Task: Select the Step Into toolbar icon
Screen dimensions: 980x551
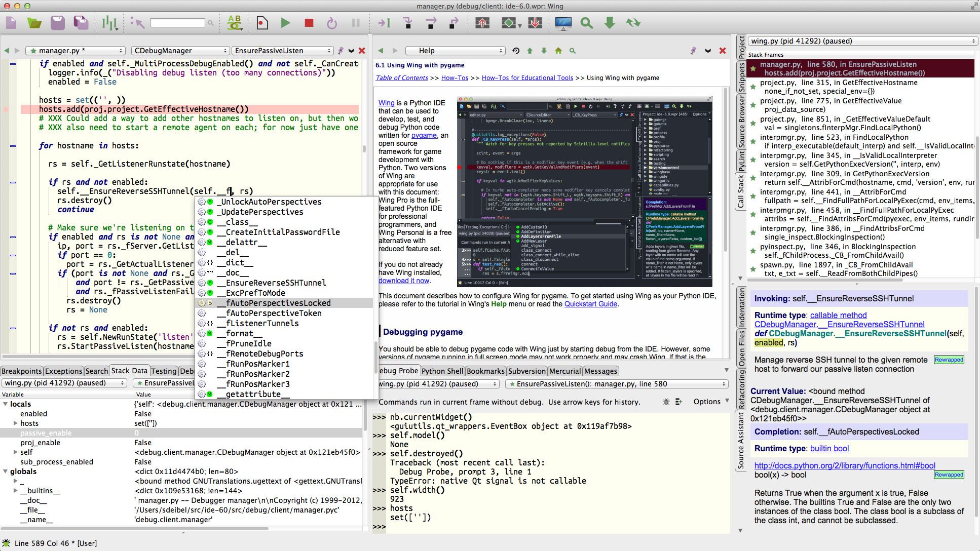Action: point(408,23)
